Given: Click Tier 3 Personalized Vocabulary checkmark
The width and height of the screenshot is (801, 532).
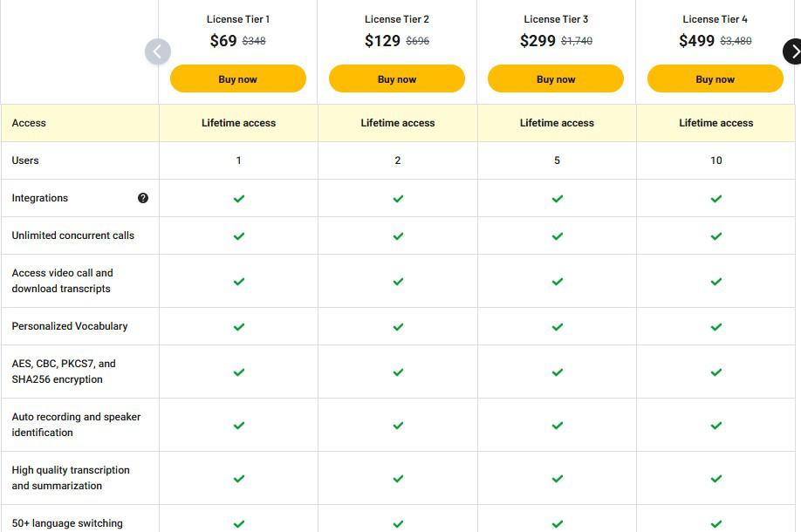Looking at the screenshot, I should pyautogui.click(x=557, y=327).
